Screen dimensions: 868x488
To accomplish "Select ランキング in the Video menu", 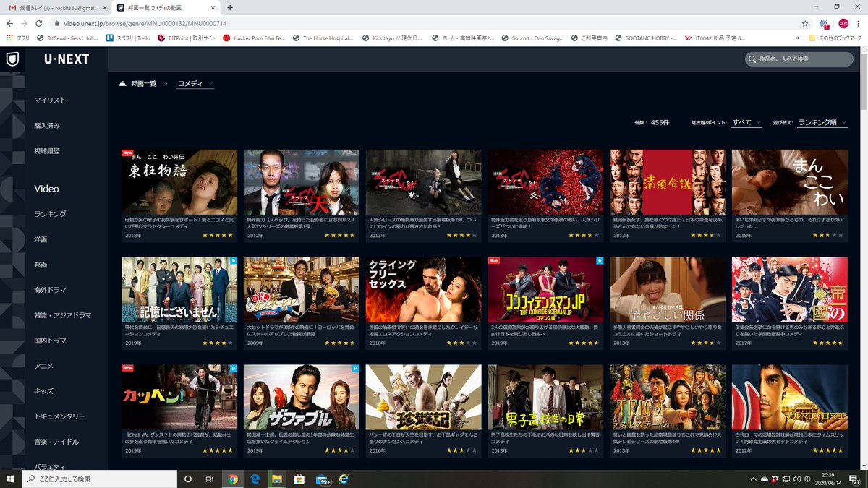I will (x=51, y=214).
